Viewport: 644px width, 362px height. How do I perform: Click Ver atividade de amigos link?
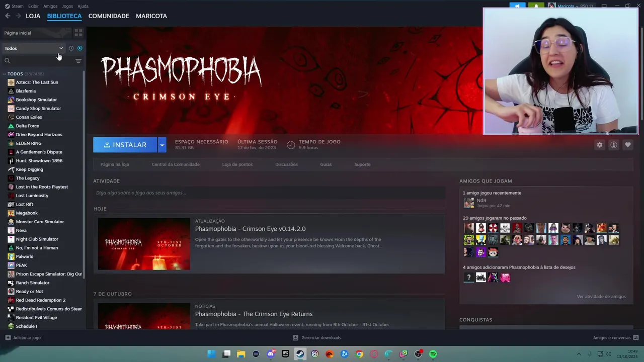(x=601, y=297)
